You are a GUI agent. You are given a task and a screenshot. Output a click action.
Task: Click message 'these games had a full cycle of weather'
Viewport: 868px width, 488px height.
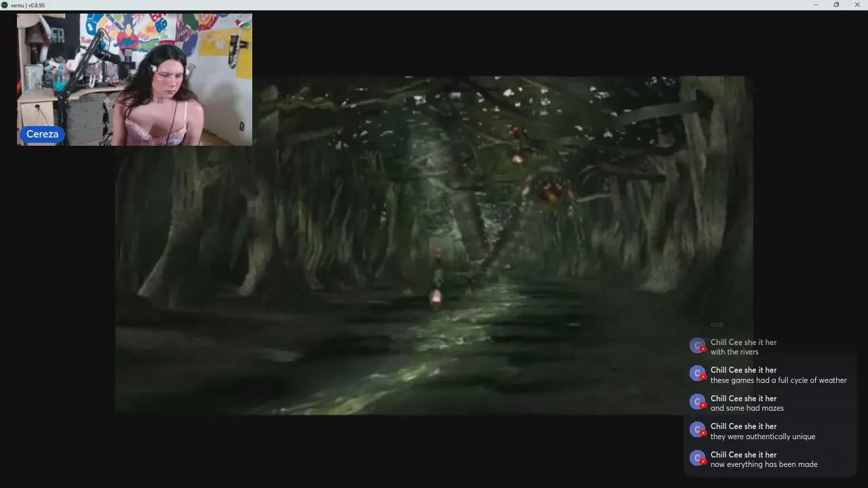point(778,380)
